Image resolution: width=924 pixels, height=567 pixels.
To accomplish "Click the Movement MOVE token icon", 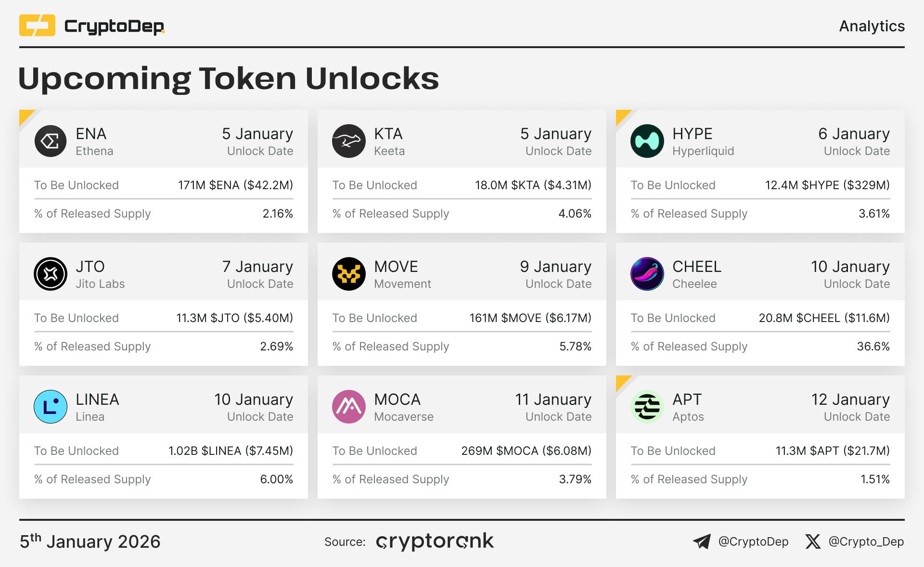I will tap(349, 274).
